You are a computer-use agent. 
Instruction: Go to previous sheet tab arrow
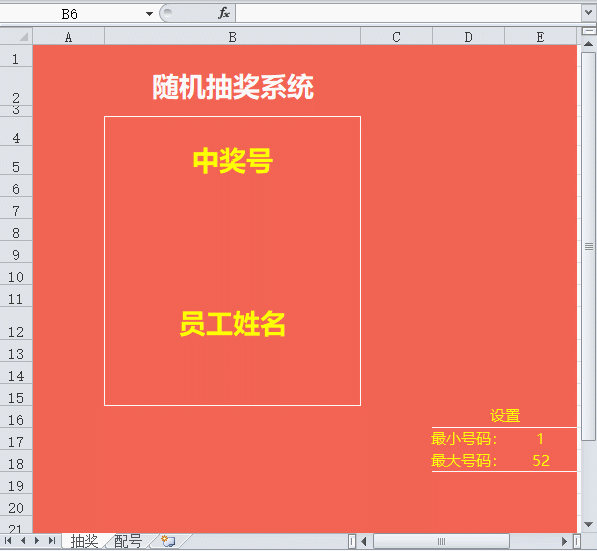click(23, 540)
